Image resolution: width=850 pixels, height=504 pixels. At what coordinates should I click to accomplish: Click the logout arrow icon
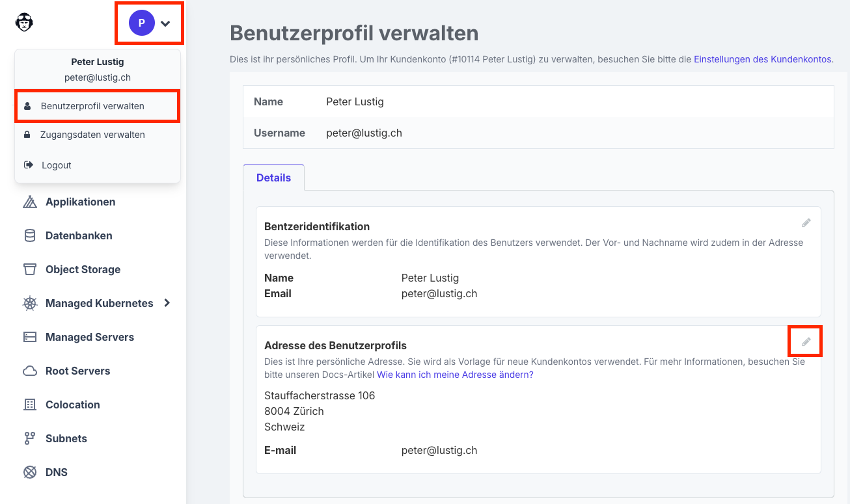(x=28, y=165)
